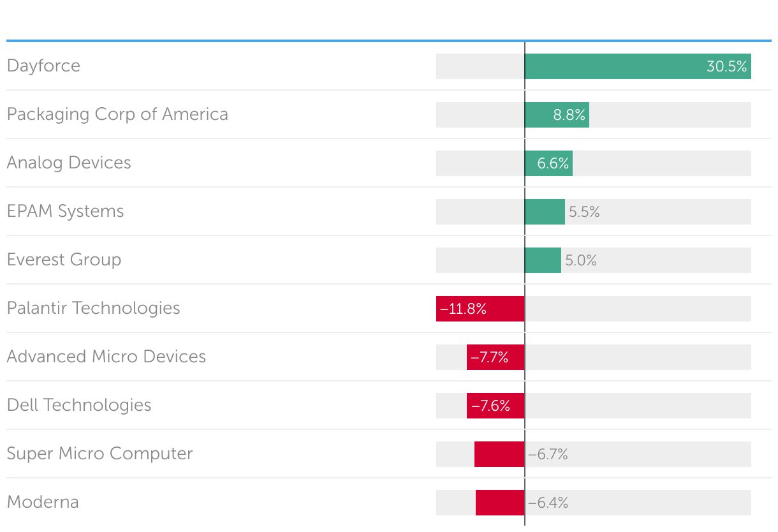Select the green 8.8% bar
The height and width of the screenshot is (532, 778).
(557, 115)
